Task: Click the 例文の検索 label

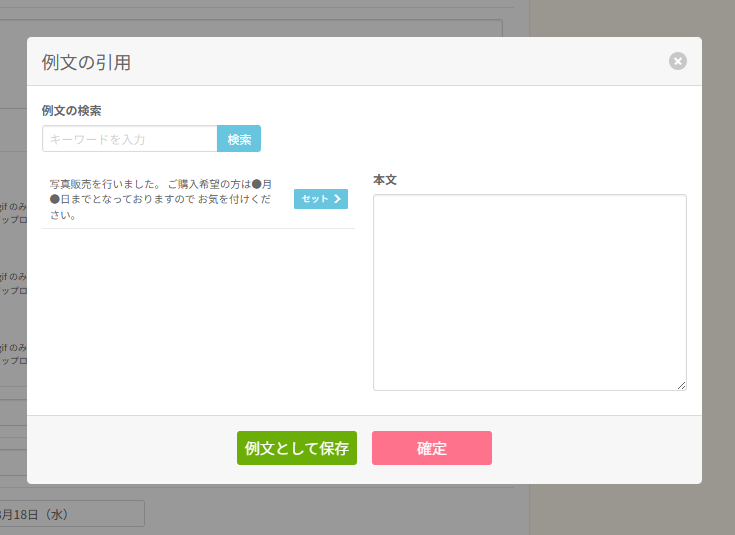Action: (x=71, y=111)
